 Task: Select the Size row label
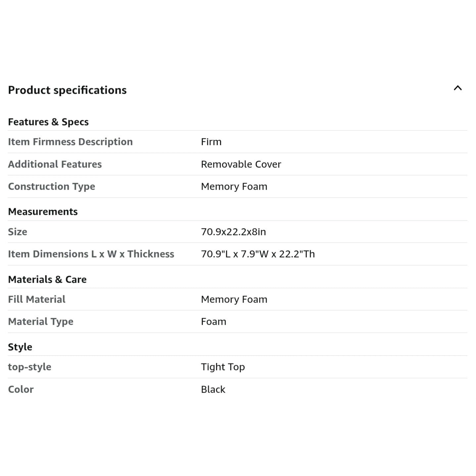pos(18,232)
